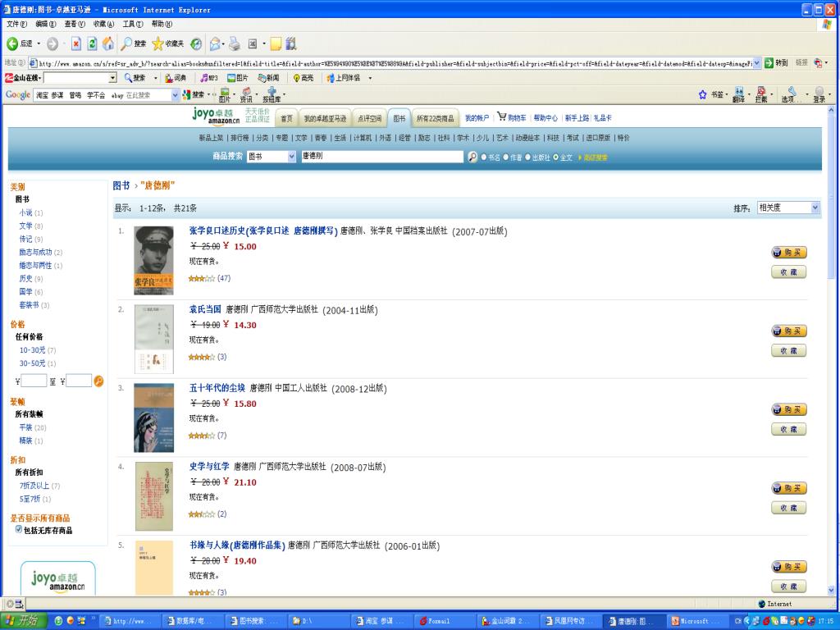This screenshot has width=840, height=630.
Task: Click 转到 go button by address bar
Action: pyautogui.click(x=776, y=62)
